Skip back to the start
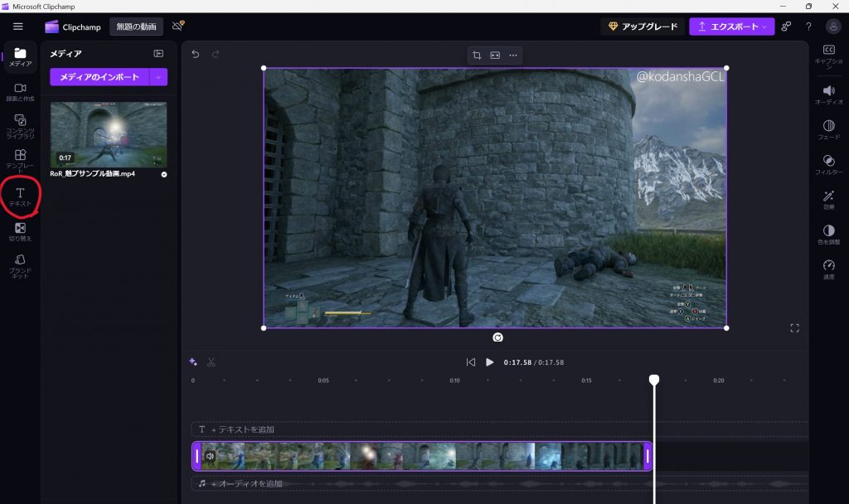Screen dimensions: 849x504 point(471,362)
